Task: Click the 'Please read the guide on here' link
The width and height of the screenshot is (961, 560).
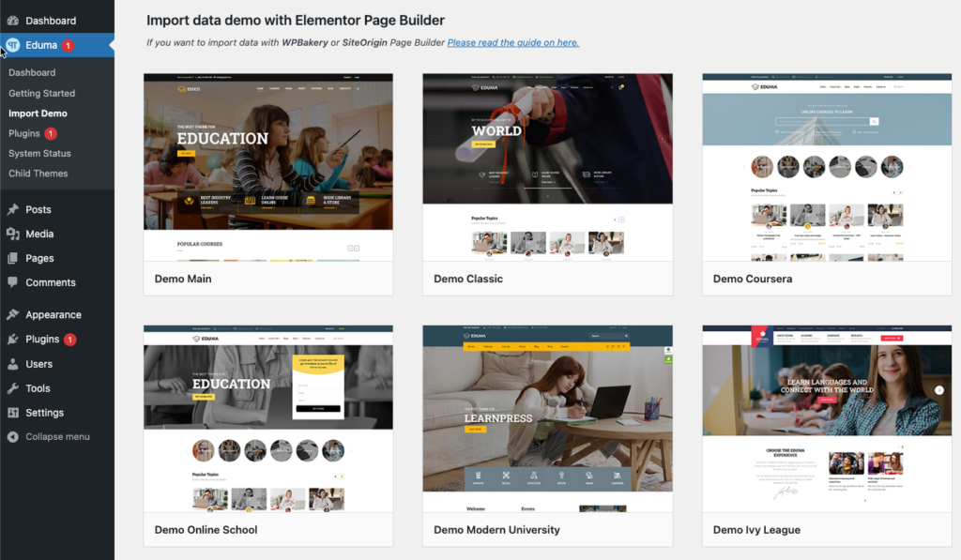Action: (512, 42)
